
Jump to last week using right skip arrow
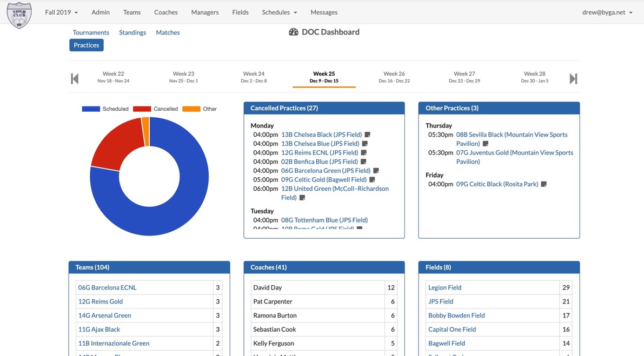tap(573, 78)
